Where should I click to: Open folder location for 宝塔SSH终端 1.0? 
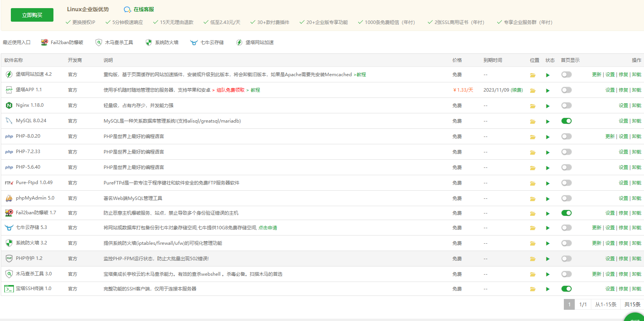point(533,289)
